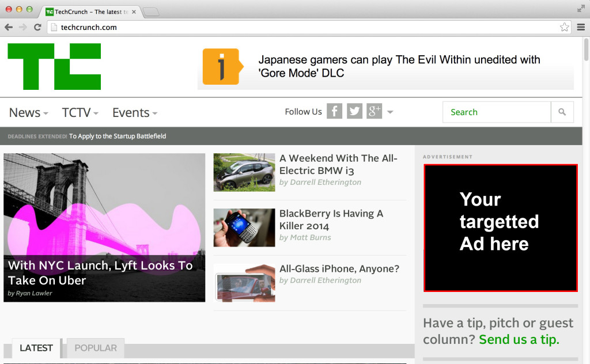Bookmark the page with the star icon

tap(564, 27)
